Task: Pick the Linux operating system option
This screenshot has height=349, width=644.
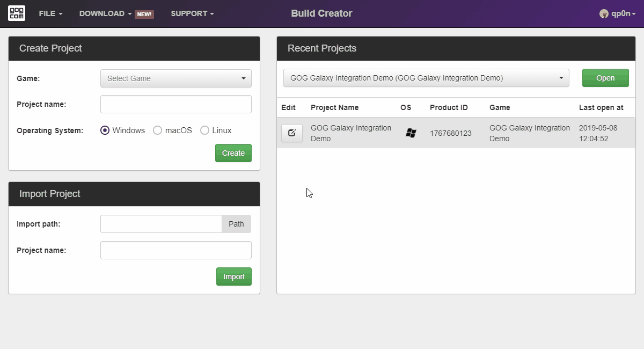Action: [204, 130]
